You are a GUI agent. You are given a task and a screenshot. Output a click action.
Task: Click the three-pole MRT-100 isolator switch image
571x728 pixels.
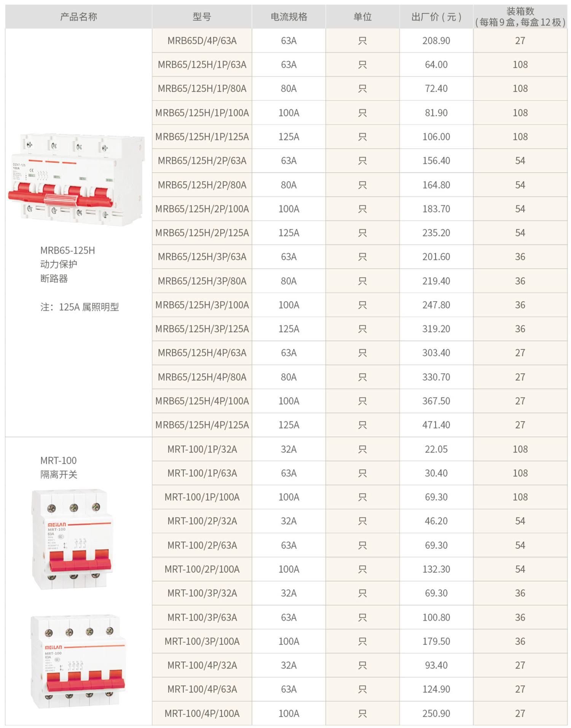[x=72, y=539]
